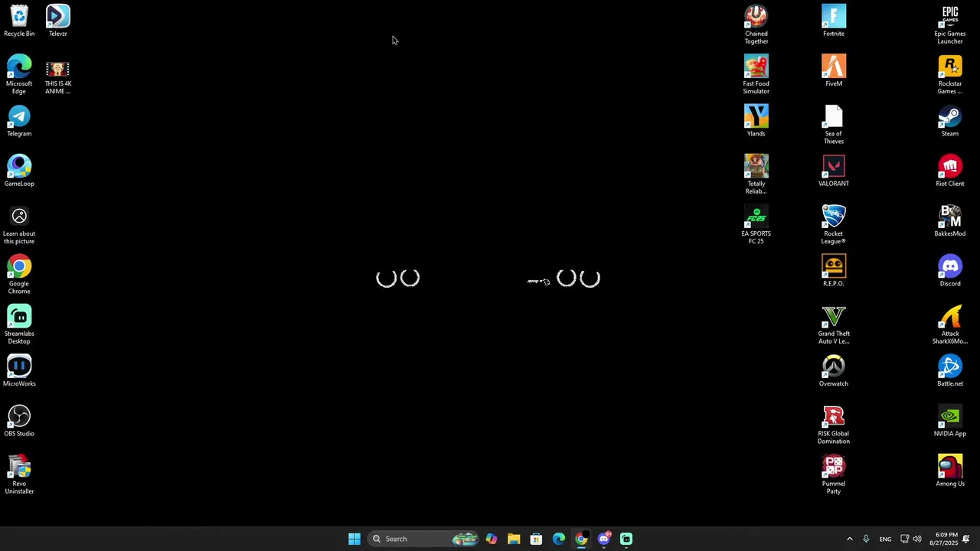Select the Fortnite desktop shortcut

click(834, 21)
